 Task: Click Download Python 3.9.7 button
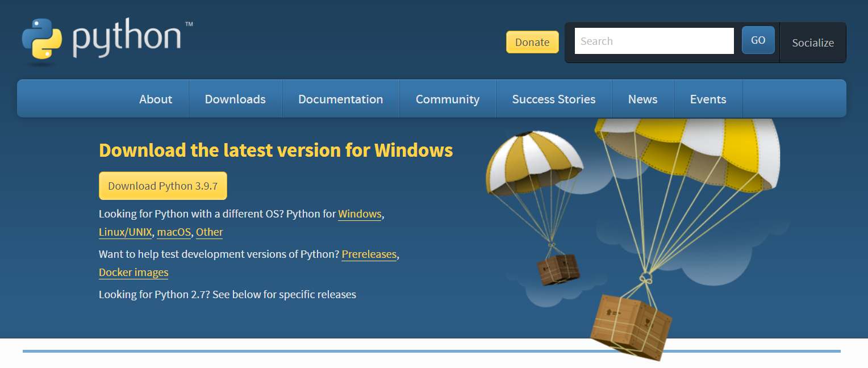point(163,186)
